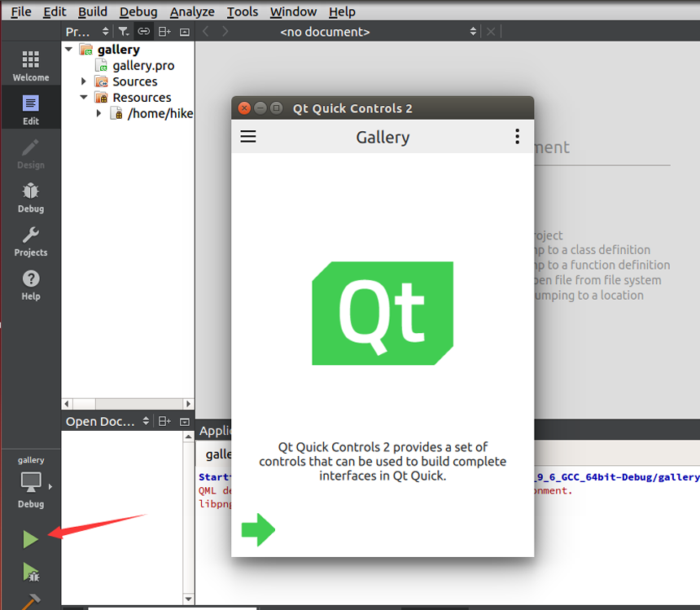The image size is (700, 610).
Task: Open the Help mode question mark
Action: 31,284
